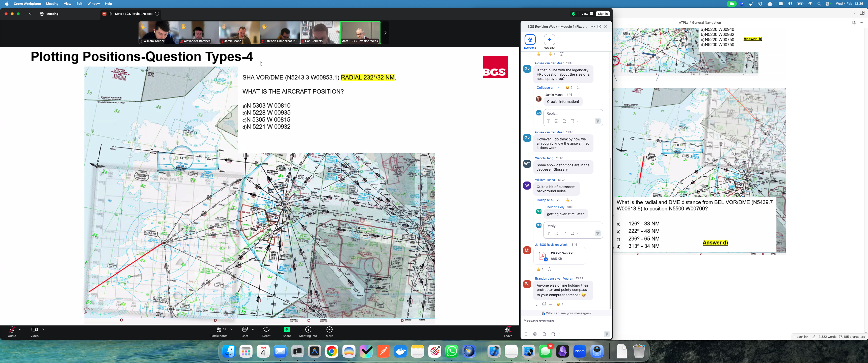Open the Meeting menu in menu bar
The width and height of the screenshot is (868, 363).
point(52,4)
